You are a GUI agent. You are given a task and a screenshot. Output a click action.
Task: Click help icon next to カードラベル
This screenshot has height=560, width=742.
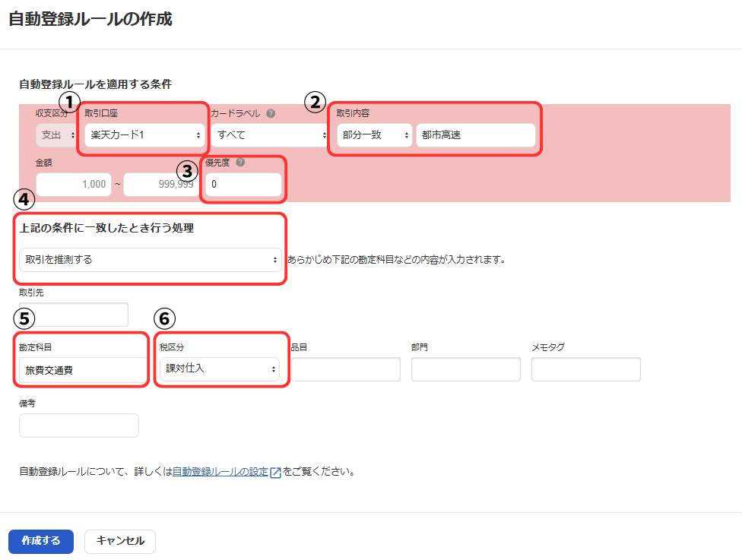(x=271, y=114)
